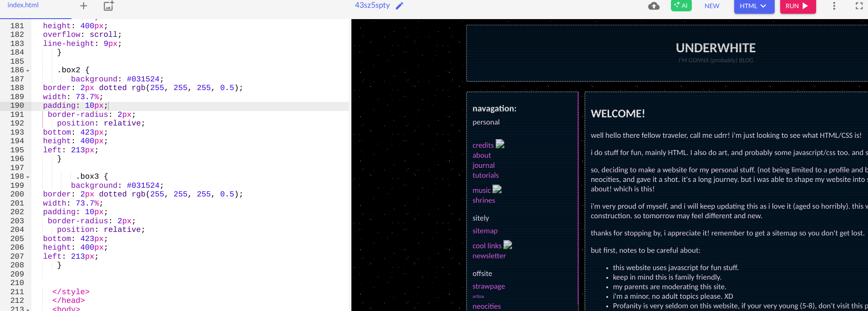Add a new file with plus icon
Image resolution: width=868 pixels, height=311 pixels.
[83, 6]
